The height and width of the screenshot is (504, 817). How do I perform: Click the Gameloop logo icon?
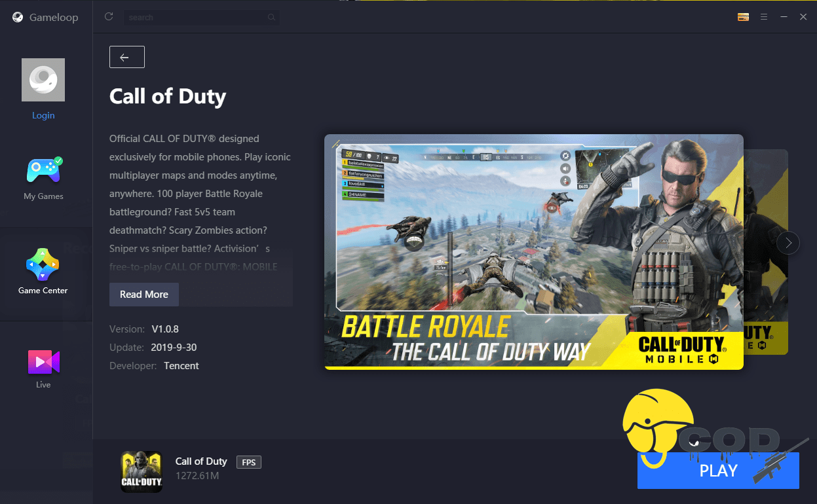pyautogui.click(x=18, y=18)
